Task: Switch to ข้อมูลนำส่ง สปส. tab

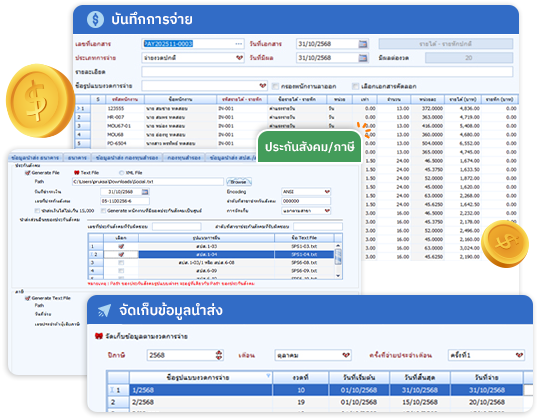Action: [x=232, y=158]
